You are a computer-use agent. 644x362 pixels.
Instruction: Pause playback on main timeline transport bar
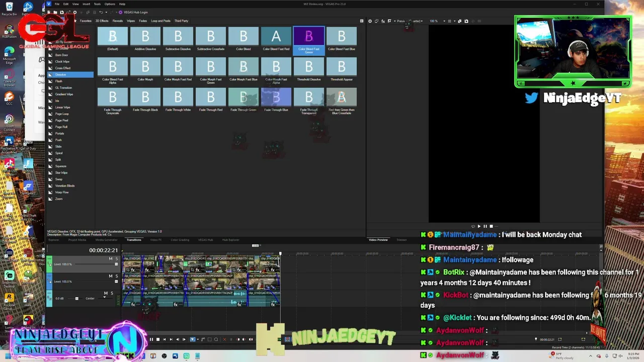coord(151,339)
